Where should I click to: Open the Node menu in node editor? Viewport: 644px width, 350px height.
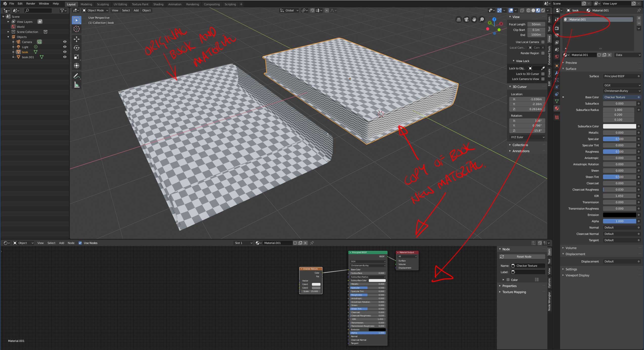click(71, 243)
